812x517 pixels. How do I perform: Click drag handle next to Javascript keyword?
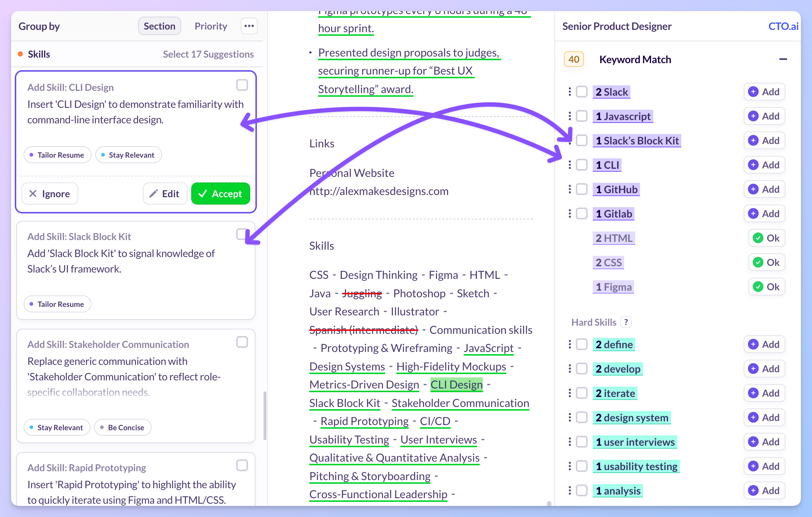570,116
